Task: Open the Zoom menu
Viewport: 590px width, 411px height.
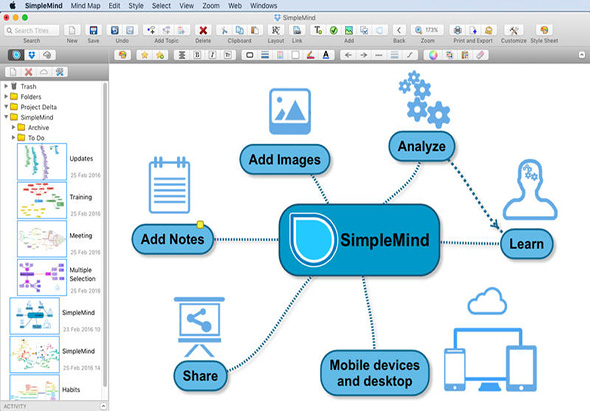Action: coord(211,6)
